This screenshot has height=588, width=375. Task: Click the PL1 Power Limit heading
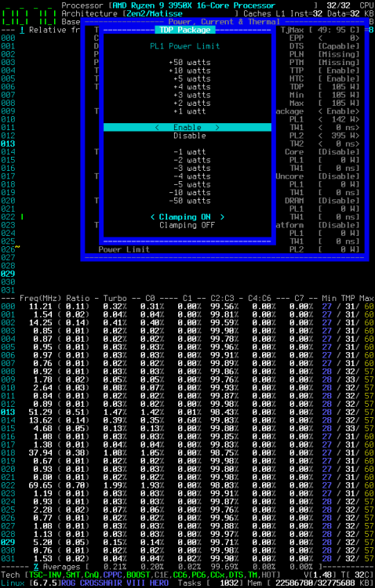(x=185, y=46)
